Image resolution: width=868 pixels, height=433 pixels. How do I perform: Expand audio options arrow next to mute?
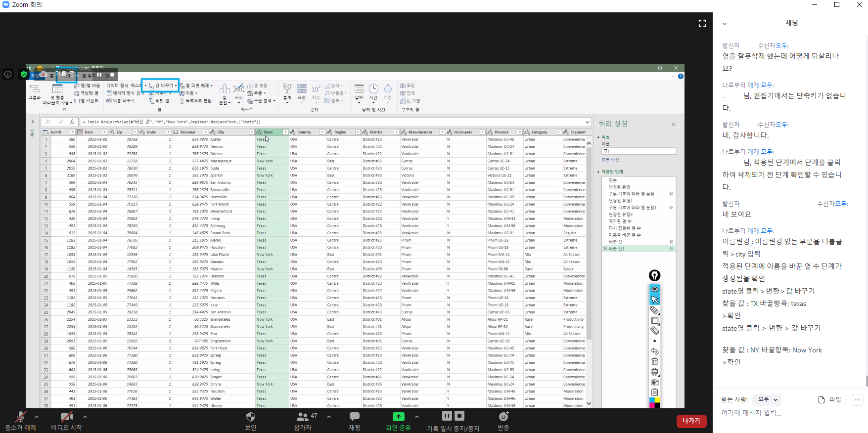[37, 417]
